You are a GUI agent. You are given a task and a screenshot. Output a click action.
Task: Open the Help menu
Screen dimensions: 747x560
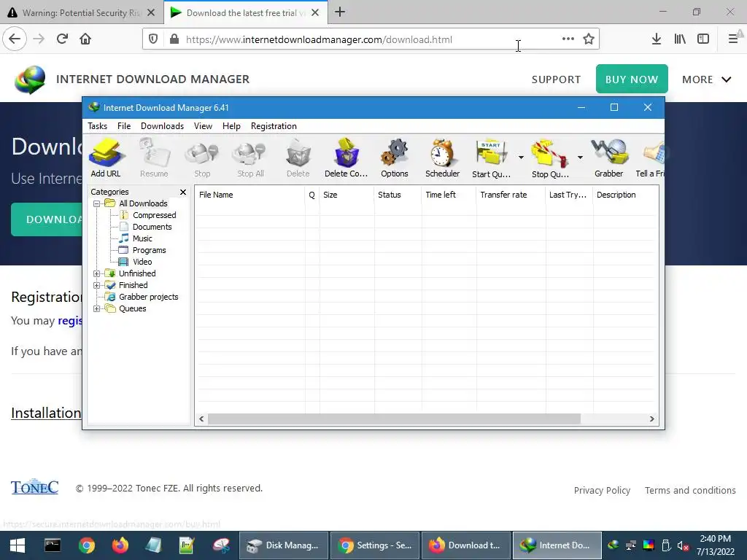pos(231,126)
